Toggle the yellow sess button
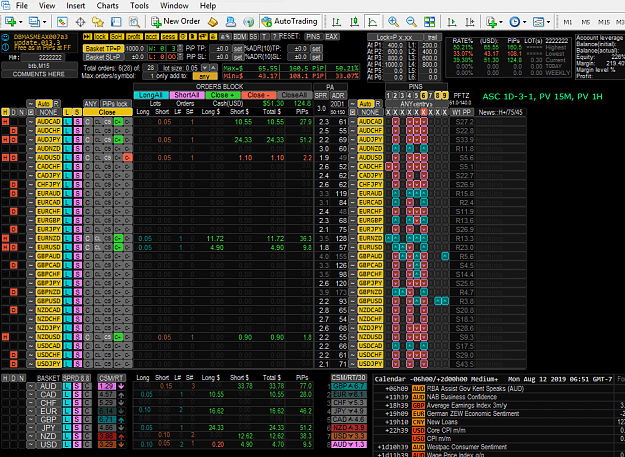The width and height of the screenshot is (625, 457). pos(169,37)
